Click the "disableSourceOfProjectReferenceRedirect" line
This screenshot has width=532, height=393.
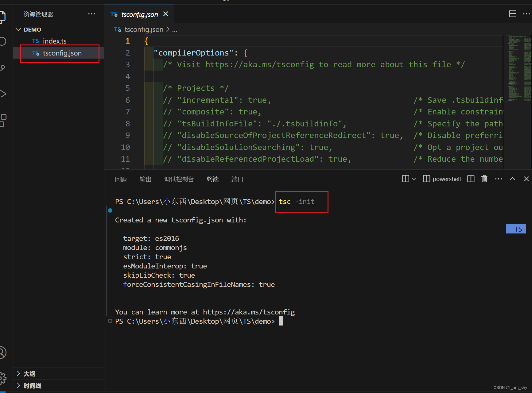[283, 136]
